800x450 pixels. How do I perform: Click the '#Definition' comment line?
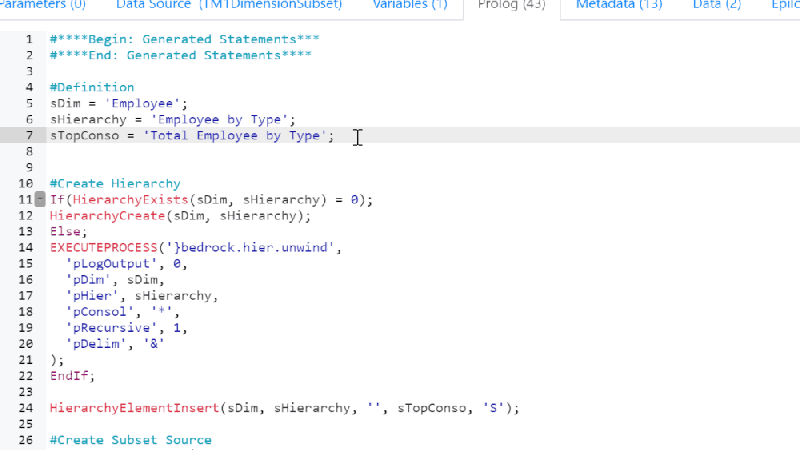coord(92,87)
